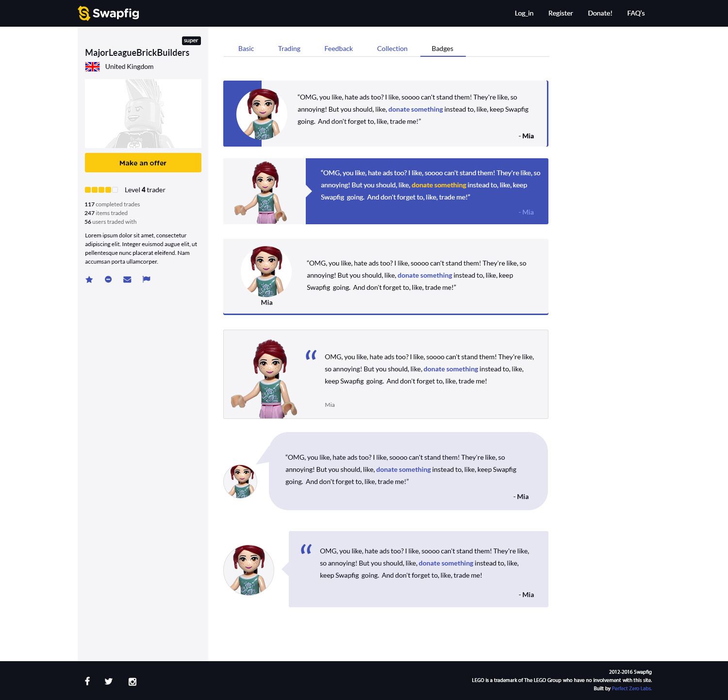
Task: Switch to the Basic tab
Action: tap(246, 49)
